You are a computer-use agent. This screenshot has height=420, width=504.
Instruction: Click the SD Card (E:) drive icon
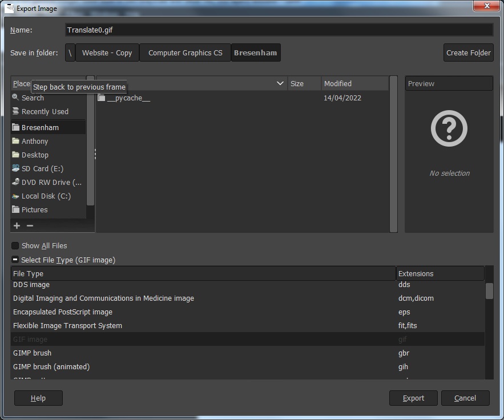coord(15,168)
